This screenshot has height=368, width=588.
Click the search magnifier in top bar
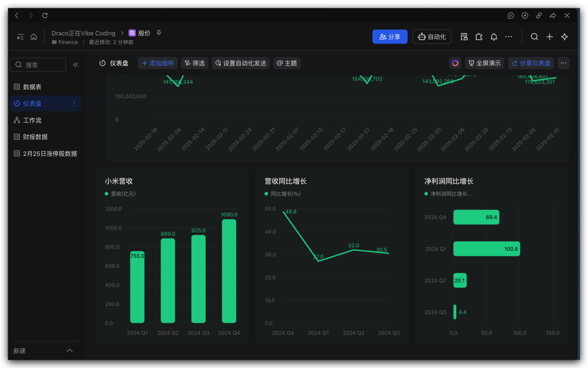click(x=535, y=37)
